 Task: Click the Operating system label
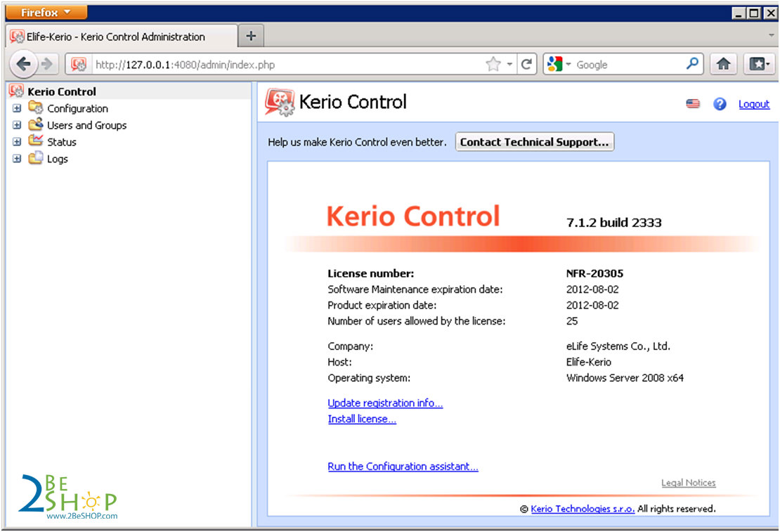click(x=369, y=377)
